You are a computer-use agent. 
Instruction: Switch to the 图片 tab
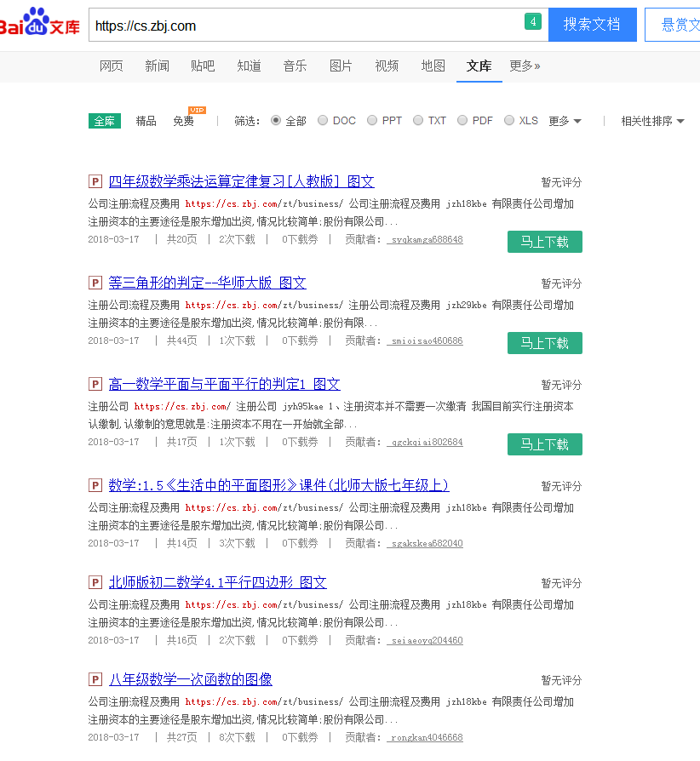341,66
